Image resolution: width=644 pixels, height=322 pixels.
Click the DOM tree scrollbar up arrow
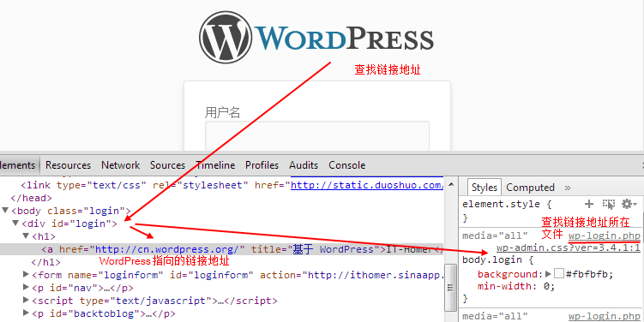[x=451, y=184]
